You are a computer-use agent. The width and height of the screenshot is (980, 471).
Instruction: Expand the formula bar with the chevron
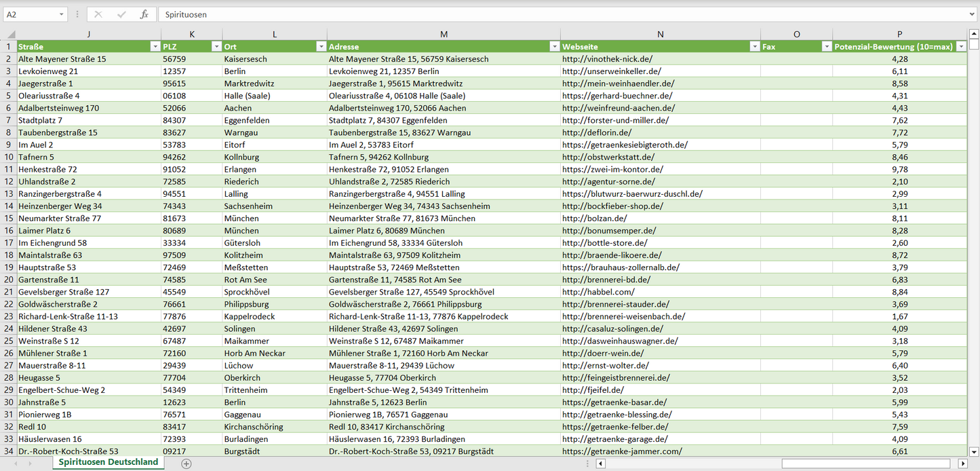(973, 14)
